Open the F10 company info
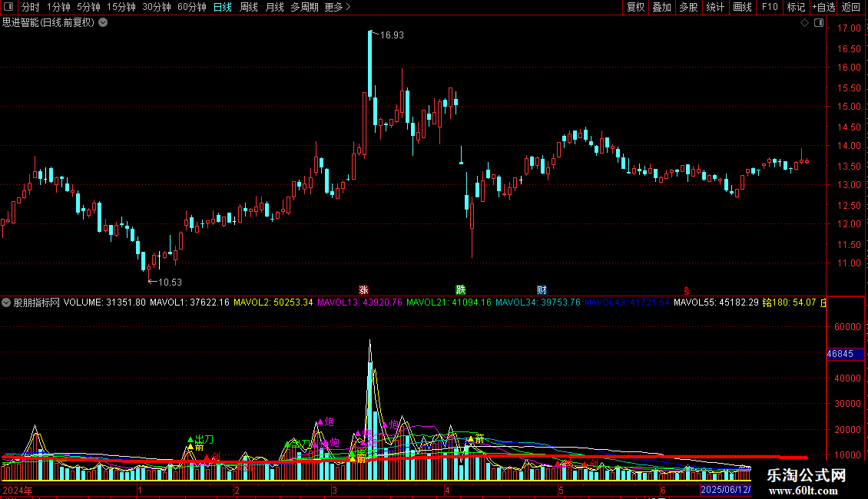Viewport: 868px width, 499px height. point(770,7)
